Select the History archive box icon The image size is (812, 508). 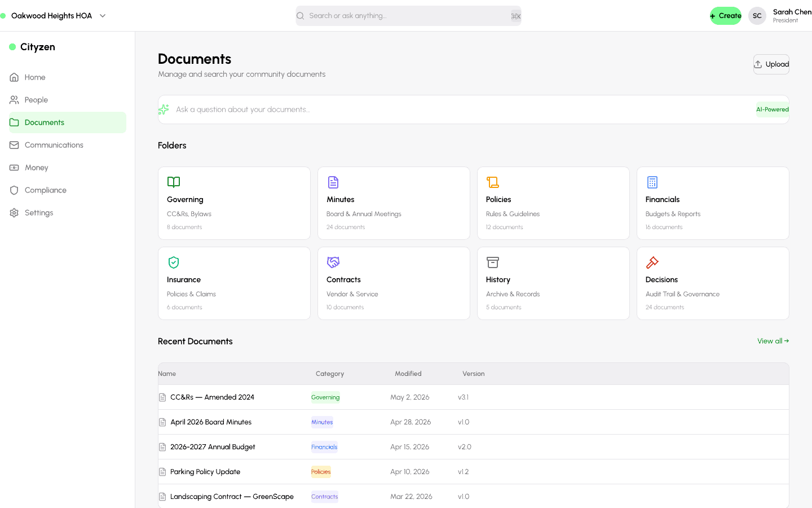coord(493,262)
